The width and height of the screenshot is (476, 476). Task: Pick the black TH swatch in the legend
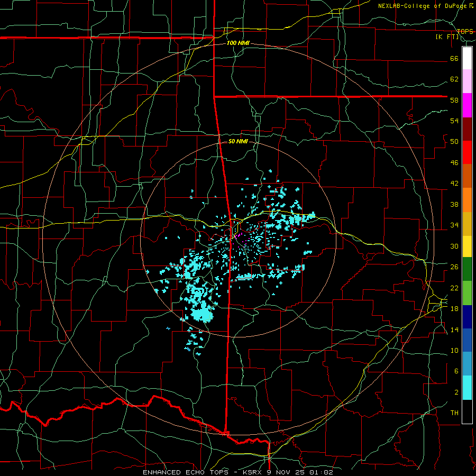pyautogui.click(x=467, y=411)
